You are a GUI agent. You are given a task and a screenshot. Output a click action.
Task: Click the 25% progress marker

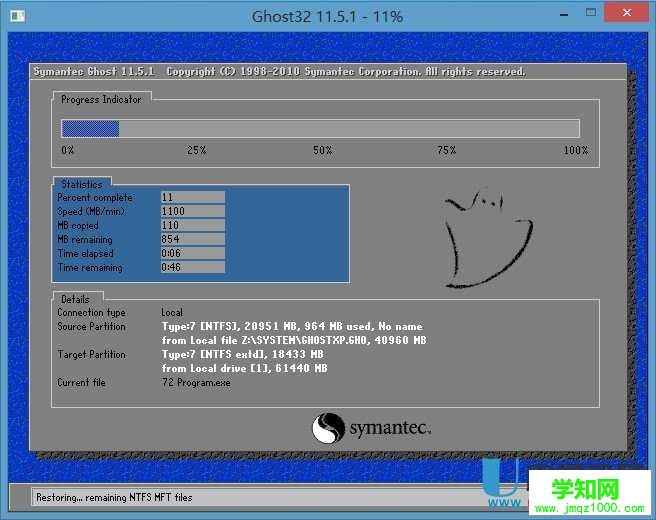point(197,150)
